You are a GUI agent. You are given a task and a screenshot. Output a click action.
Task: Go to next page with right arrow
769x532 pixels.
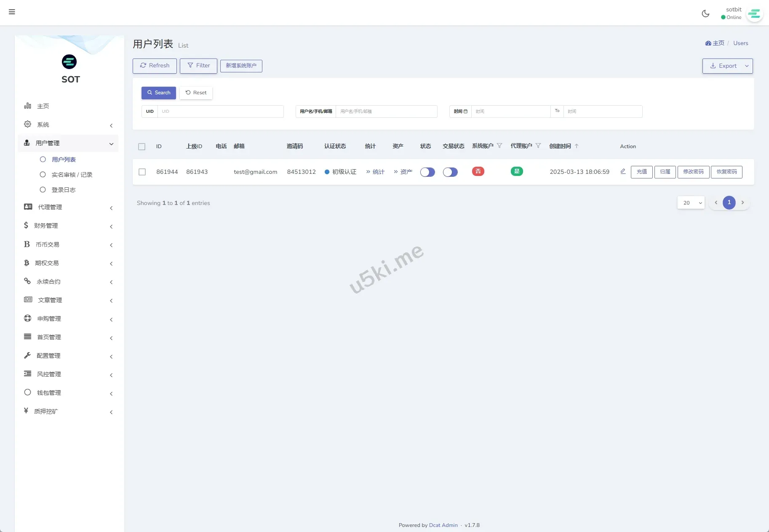[x=742, y=203]
